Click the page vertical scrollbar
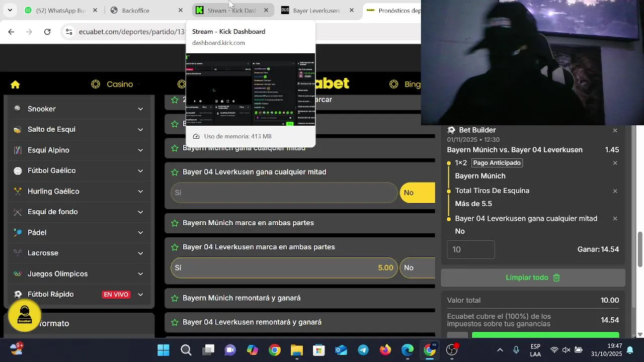 [640, 250]
